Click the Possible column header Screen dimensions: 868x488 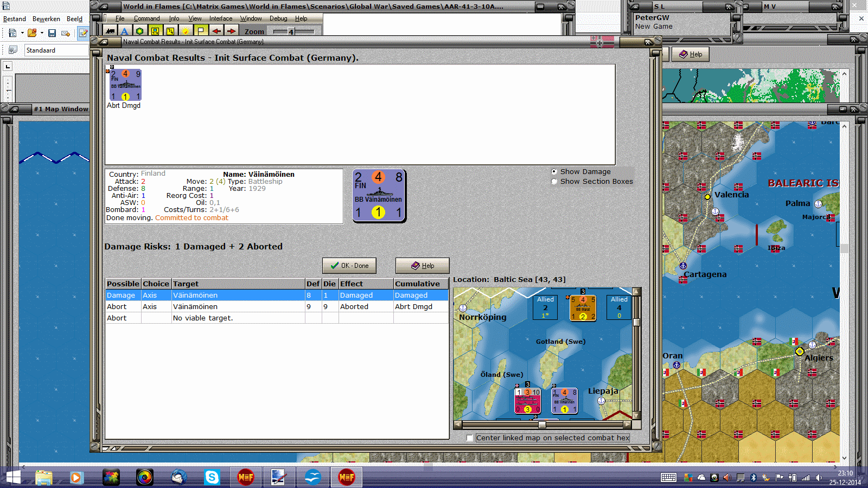(x=123, y=284)
